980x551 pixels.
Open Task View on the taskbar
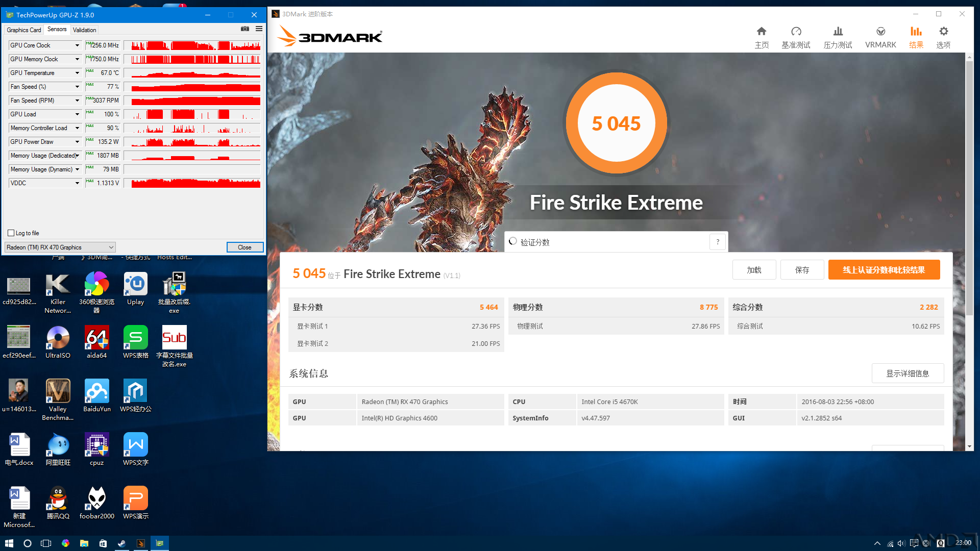tap(46, 543)
